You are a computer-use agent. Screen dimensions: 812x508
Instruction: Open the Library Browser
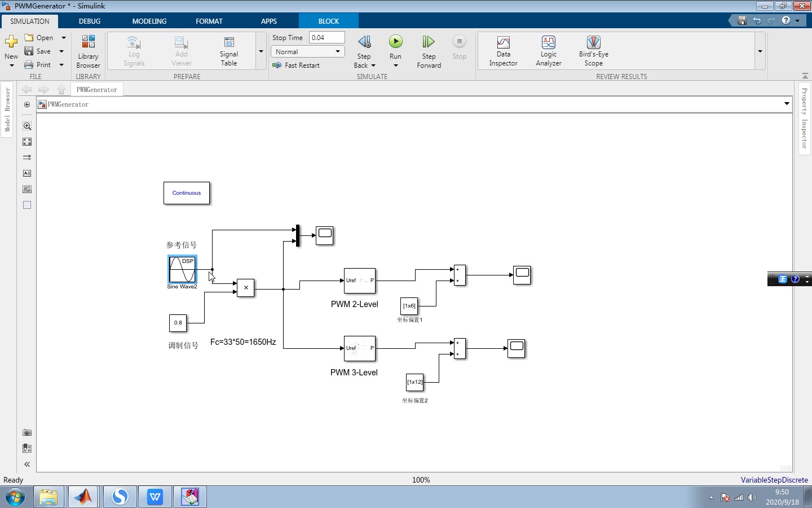tap(88, 51)
